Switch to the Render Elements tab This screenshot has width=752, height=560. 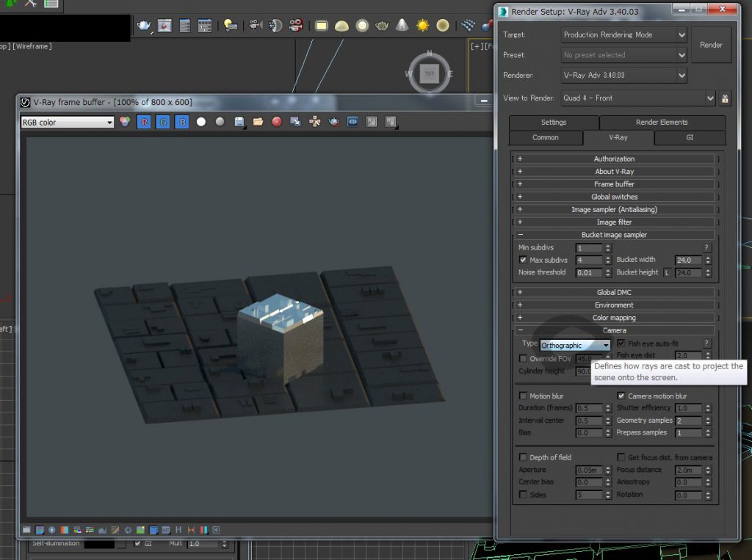(662, 122)
